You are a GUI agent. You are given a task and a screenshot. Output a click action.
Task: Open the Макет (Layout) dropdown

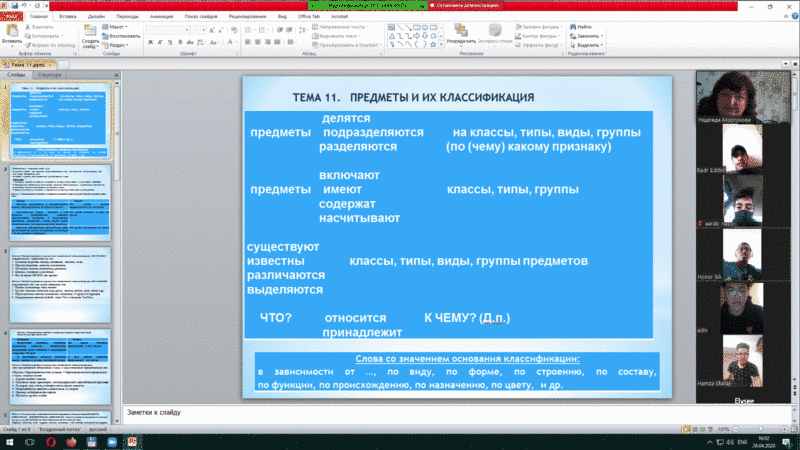pos(118,27)
